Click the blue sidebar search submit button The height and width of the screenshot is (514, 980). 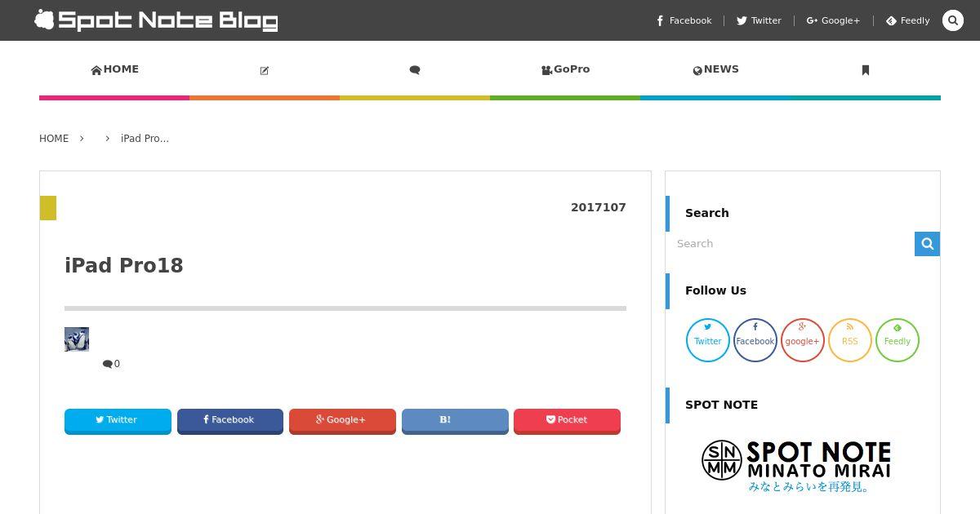(927, 244)
